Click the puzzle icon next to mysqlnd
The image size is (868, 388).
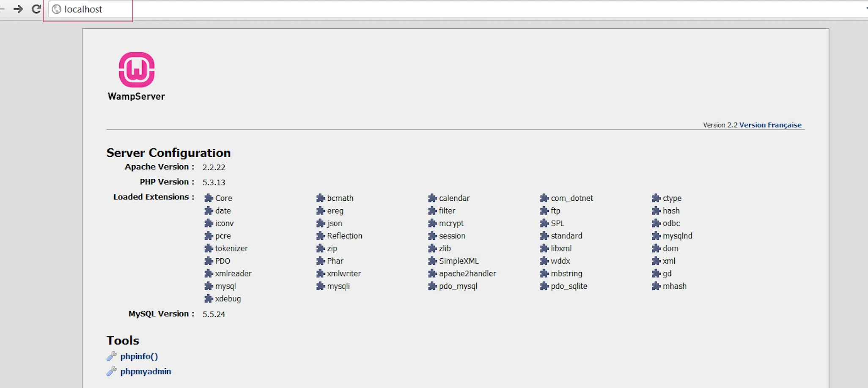[x=656, y=236]
